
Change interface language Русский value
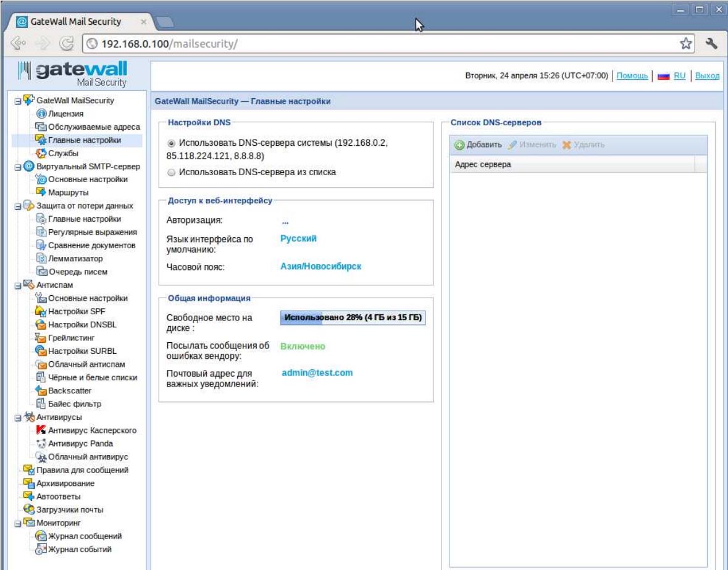click(x=298, y=238)
